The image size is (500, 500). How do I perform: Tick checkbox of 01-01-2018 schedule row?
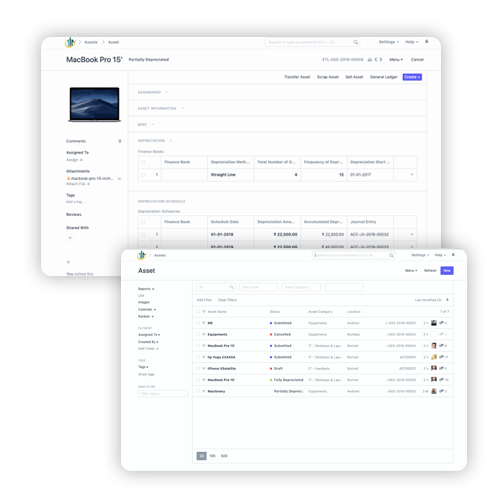[x=143, y=235]
